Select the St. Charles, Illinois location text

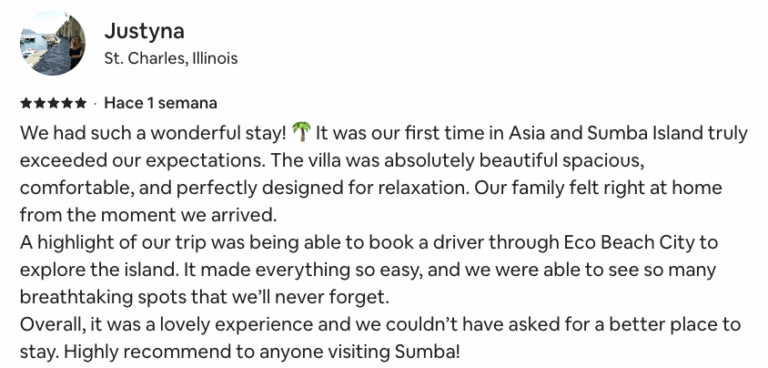click(171, 58)
